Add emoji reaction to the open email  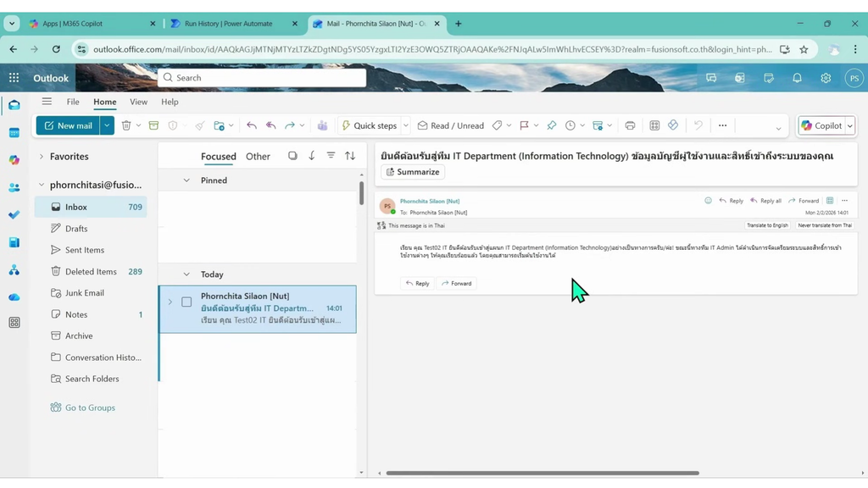point(708,201)
